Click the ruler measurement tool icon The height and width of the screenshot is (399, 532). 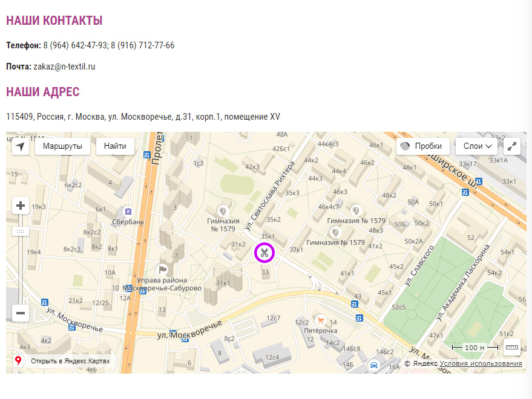512,347
